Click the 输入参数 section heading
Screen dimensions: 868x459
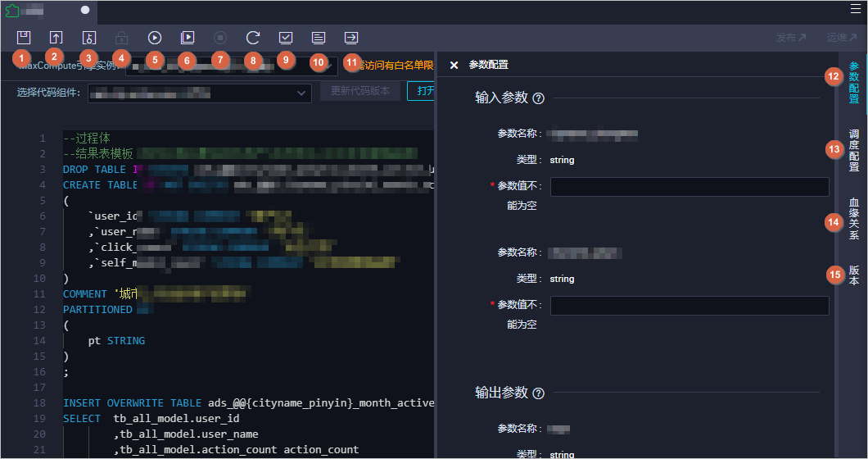click(x=501, y=98)
